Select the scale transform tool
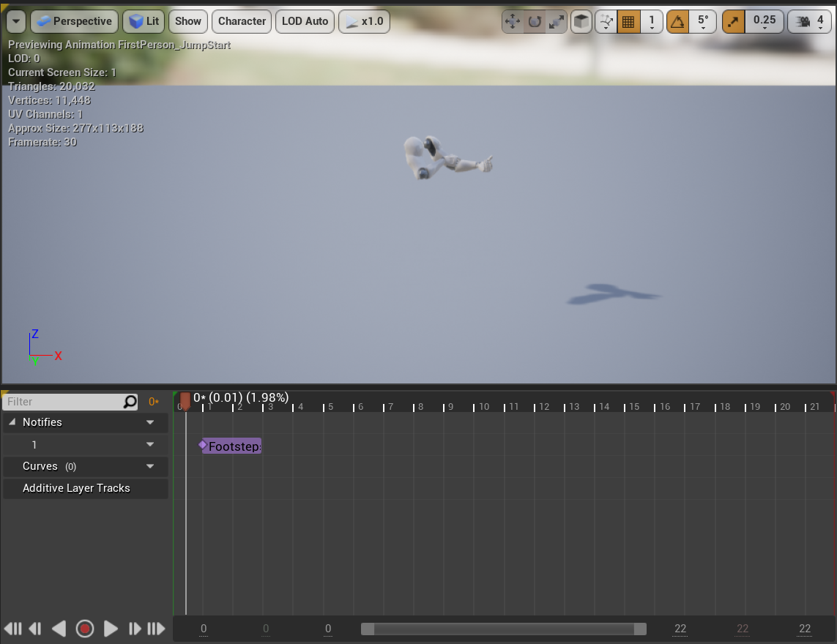Image resolution: width=837 pixels, height=644 pixels. [557, 22]
